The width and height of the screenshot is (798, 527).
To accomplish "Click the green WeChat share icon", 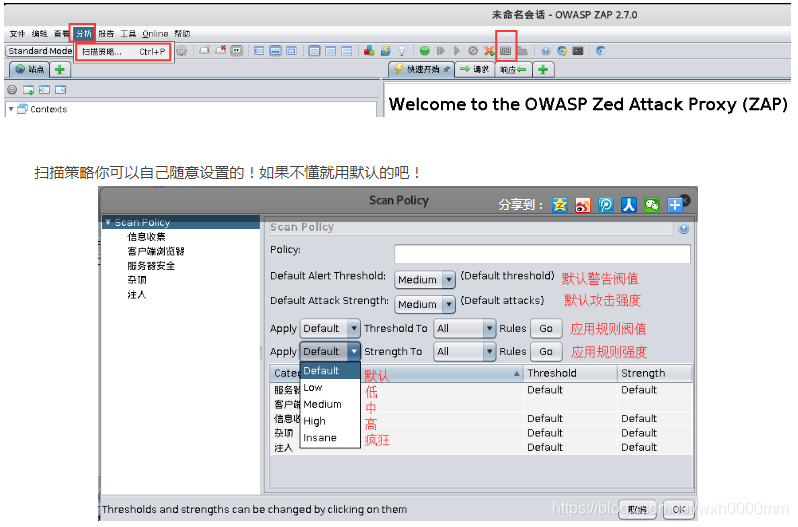I will pos(652,205).
